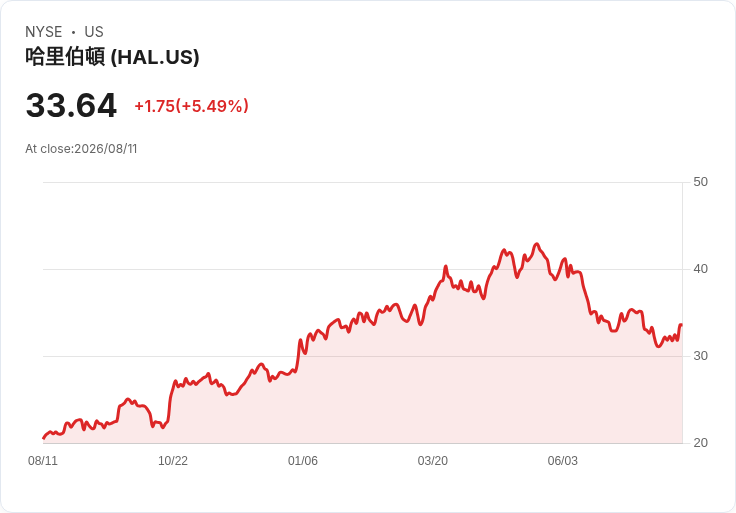
Task: Click the chart line's rightmost end point
Action: pyautogui.click(x=681, y=325)
